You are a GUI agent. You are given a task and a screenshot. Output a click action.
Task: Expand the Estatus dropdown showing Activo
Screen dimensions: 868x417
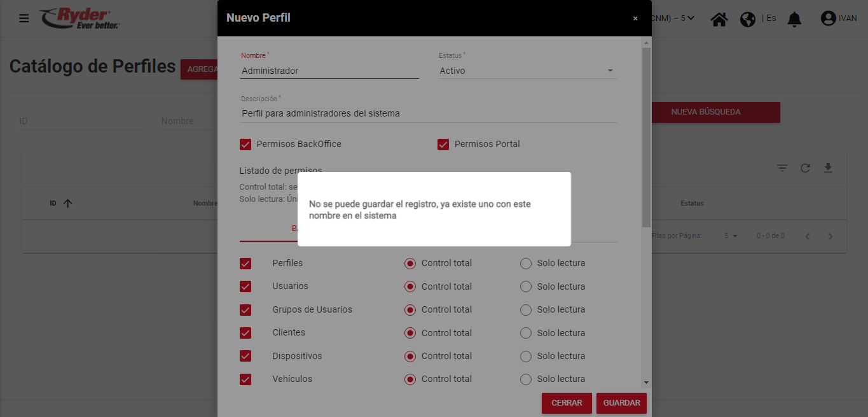click(527, 71)
